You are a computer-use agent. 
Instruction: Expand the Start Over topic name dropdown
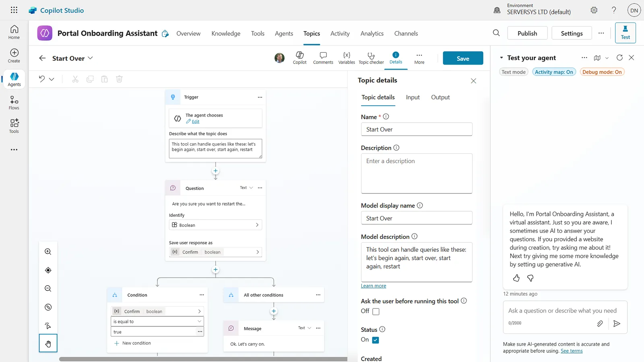pyautogui.click(x=90, y=58)
